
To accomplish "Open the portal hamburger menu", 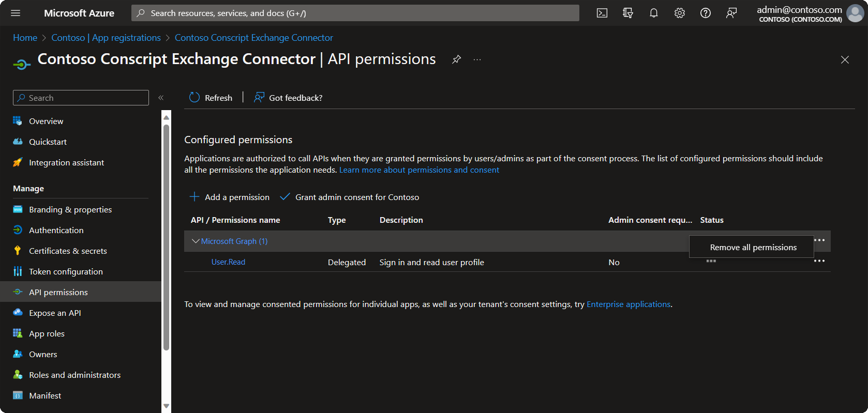I will click(x=16, y=13).
